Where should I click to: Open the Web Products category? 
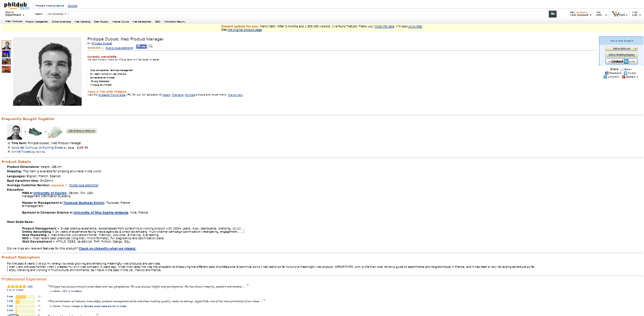click(13, 21)
